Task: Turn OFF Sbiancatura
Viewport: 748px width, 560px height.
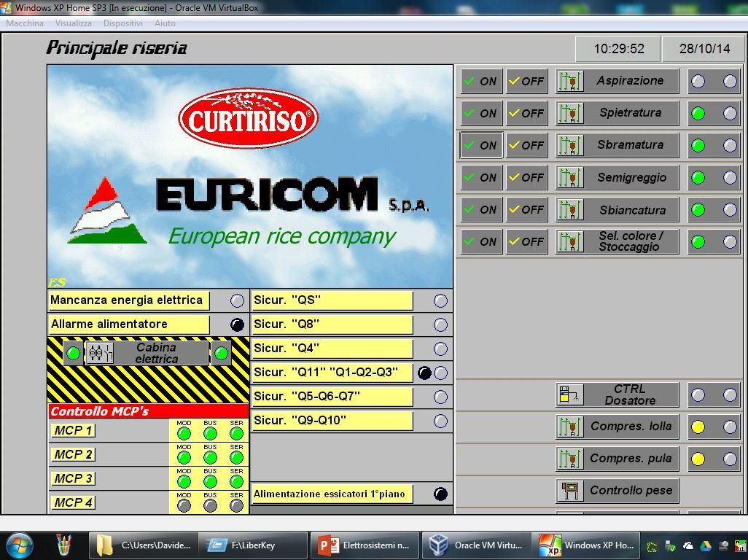Action: pos(526,209)
